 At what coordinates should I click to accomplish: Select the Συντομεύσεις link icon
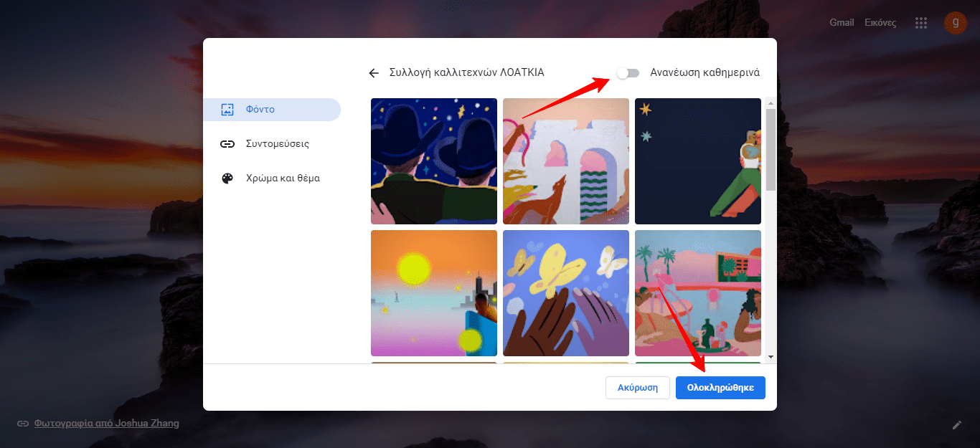[x=227, y=143]
